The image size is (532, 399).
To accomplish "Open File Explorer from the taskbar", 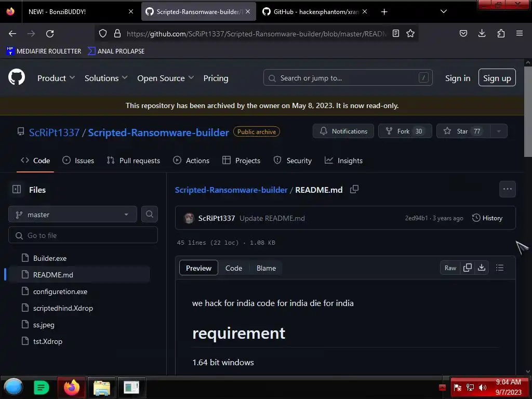I will click(x=101, y=388).
